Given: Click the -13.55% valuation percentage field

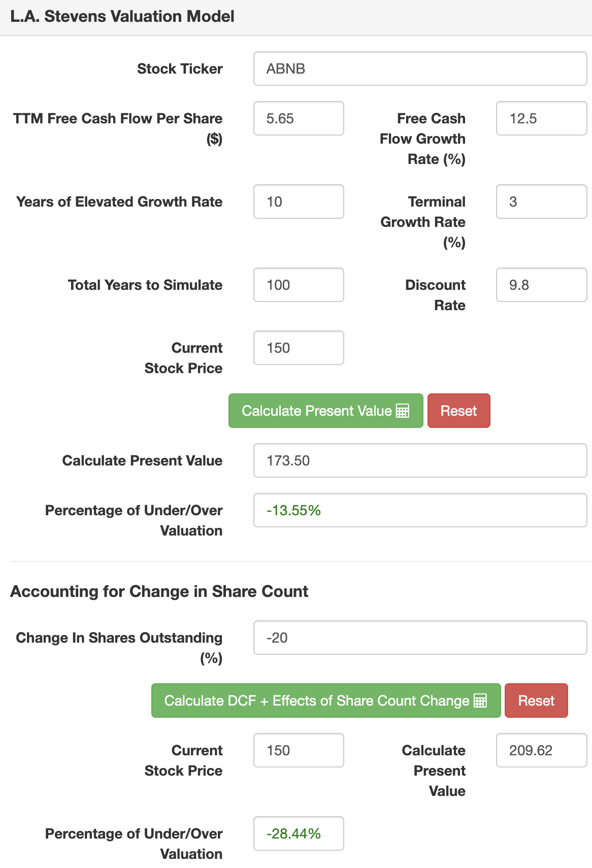Looking at the screenshot, I should [420, 510].
